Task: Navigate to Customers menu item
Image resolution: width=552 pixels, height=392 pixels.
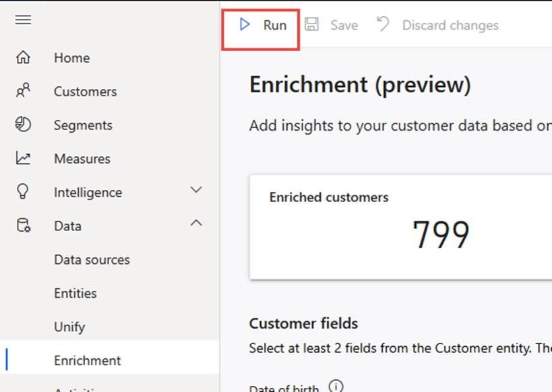Action: 85,91
